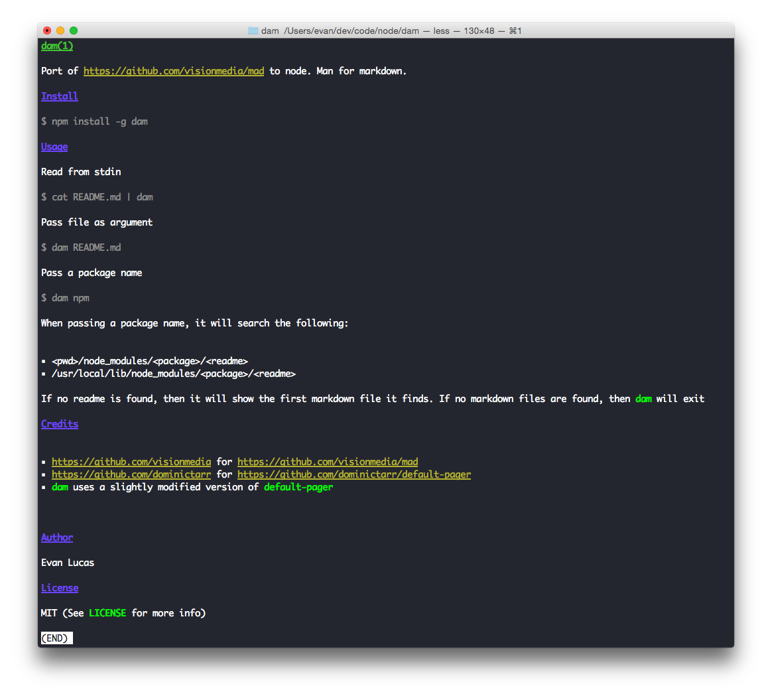This screenshot has height=700, width=772.
Task: Open the github.com/visionmedia link in Credits
Action: (x=131, y=462)
